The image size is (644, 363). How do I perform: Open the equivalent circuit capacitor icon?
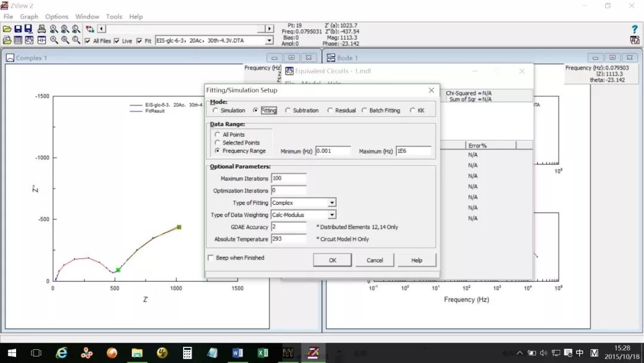(x=42, y=40)
